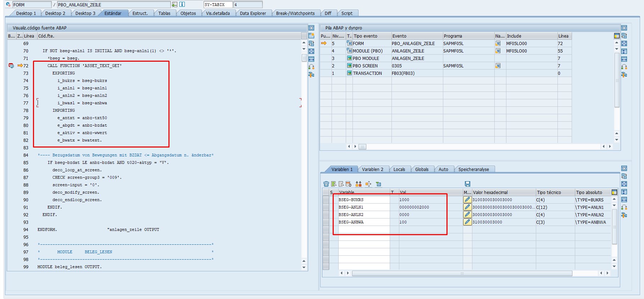The height and width of the screenshot is (299, 644).
Task: Select row marker for BSEG-BUKRS
Action: click(x=326, y=200)
